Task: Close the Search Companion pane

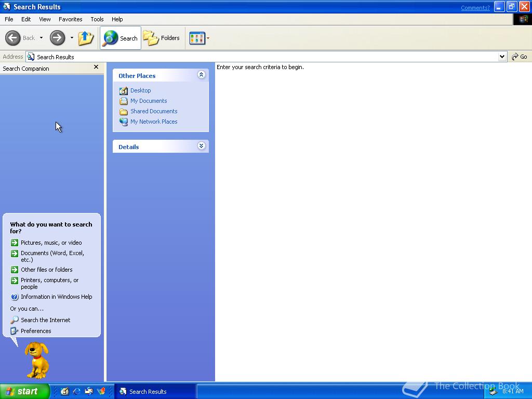Action: (96, 67)
